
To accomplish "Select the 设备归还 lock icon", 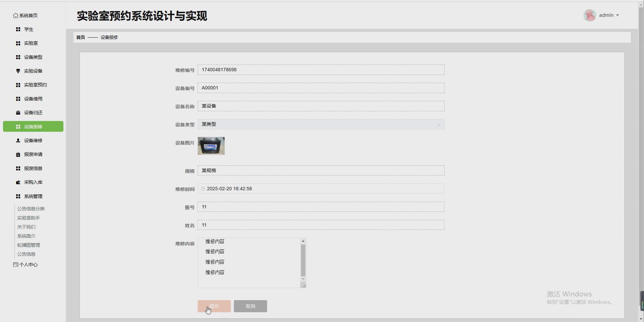I will (18, 112).
